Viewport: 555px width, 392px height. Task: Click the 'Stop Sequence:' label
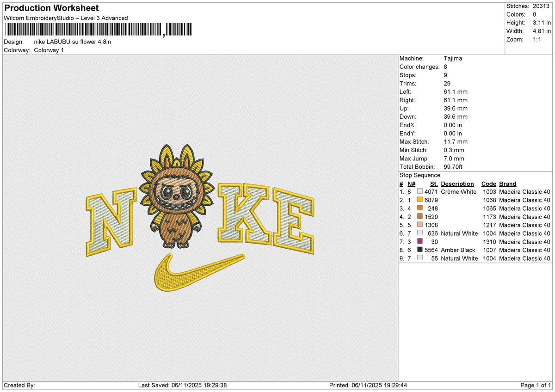pos(420,175)
